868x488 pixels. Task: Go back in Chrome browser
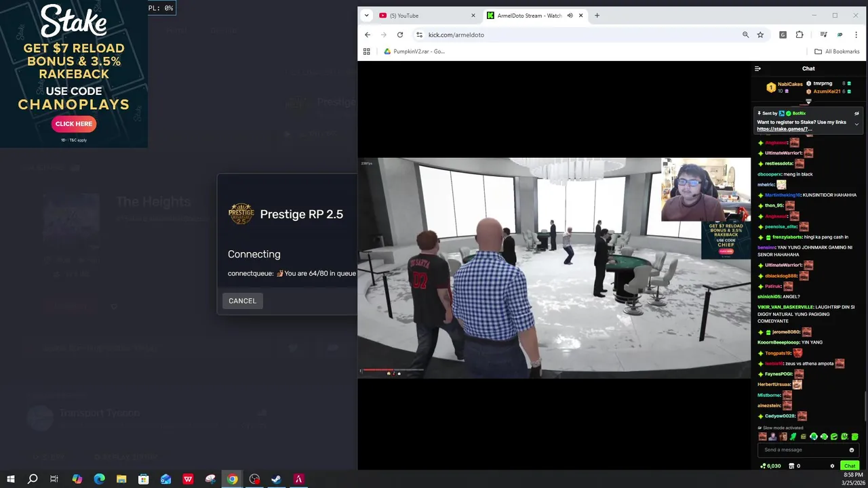tap(368, 35)
